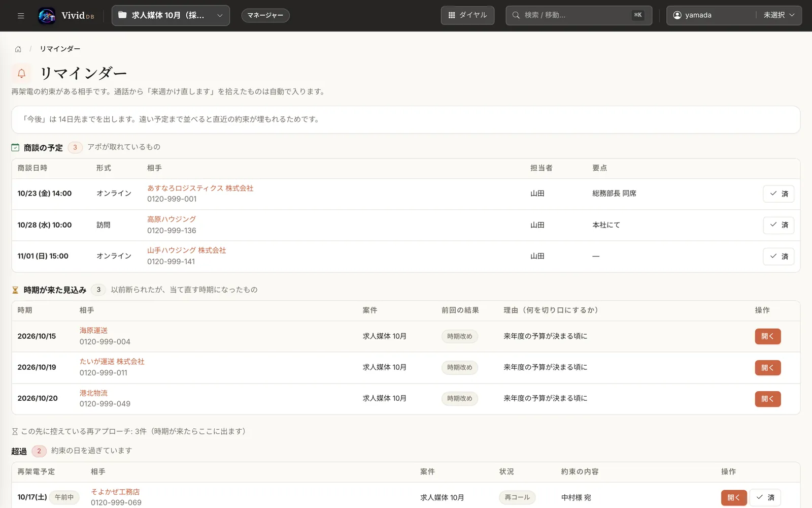Image resolution: width=812 pixels, height=508 pixels.
Task: Click the yamada user avatar icon
Action: pos(677,15)
